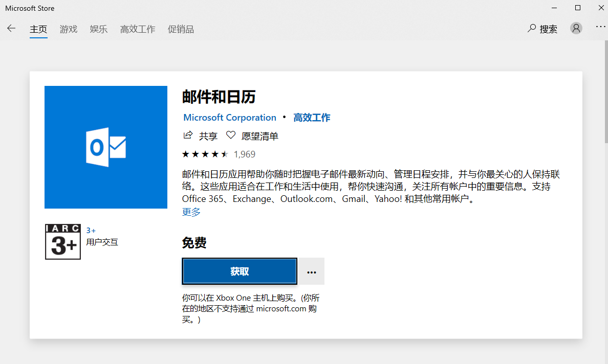
Task: Close the Microsoft Store window
Action: tap(601, 8)
